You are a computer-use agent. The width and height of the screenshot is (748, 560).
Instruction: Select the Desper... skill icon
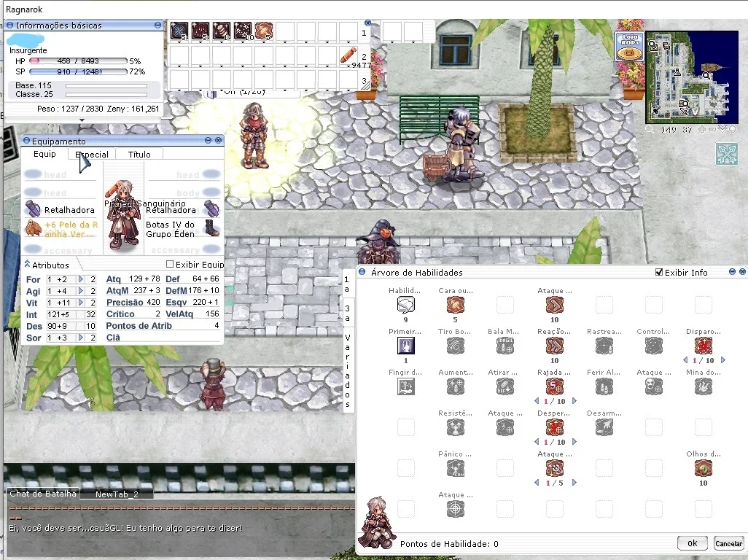pyautogui.click(x=555, y=427)
